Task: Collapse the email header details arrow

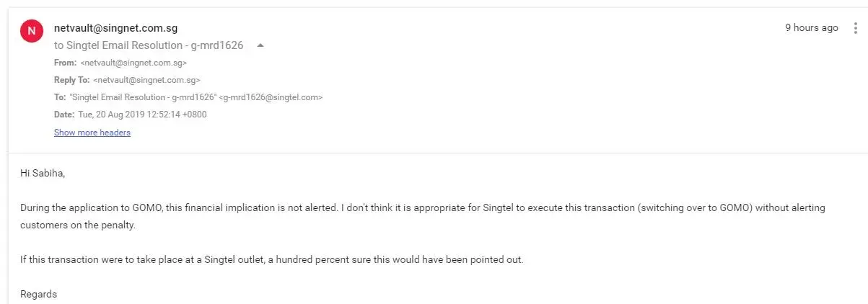Action: pos(260,45)
